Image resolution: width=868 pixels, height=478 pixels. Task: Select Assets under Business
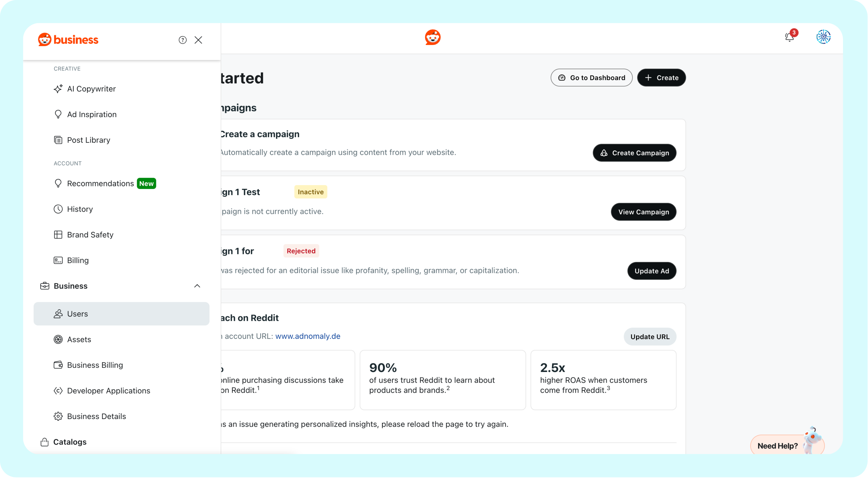tap(79, 339)
